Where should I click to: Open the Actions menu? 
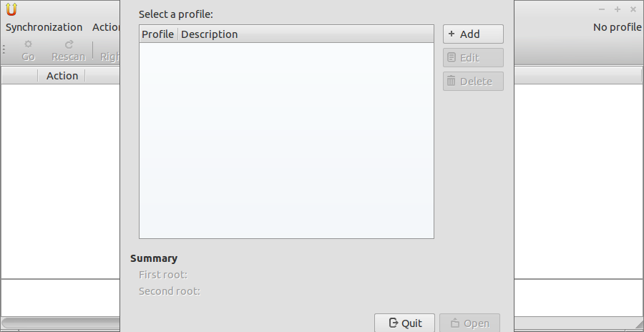[106, 27]
